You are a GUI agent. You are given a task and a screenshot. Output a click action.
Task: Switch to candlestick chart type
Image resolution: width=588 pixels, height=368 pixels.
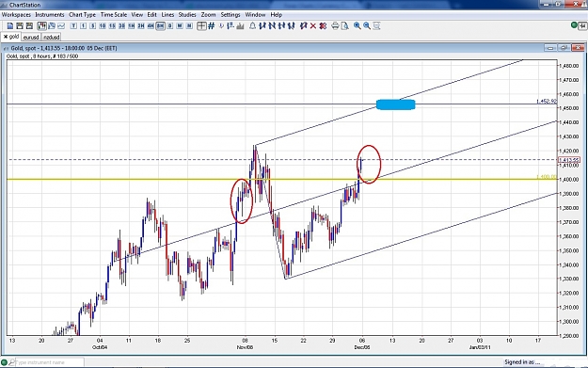(41, 26)
